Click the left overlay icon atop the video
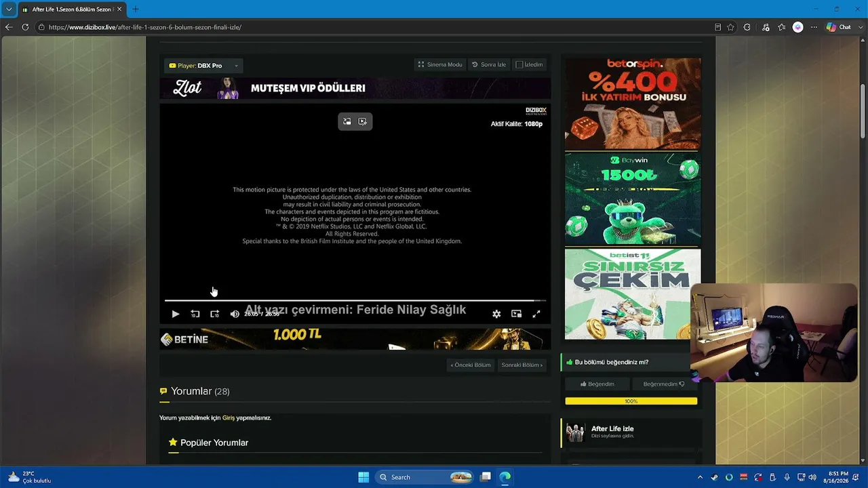 click(347, 121)
